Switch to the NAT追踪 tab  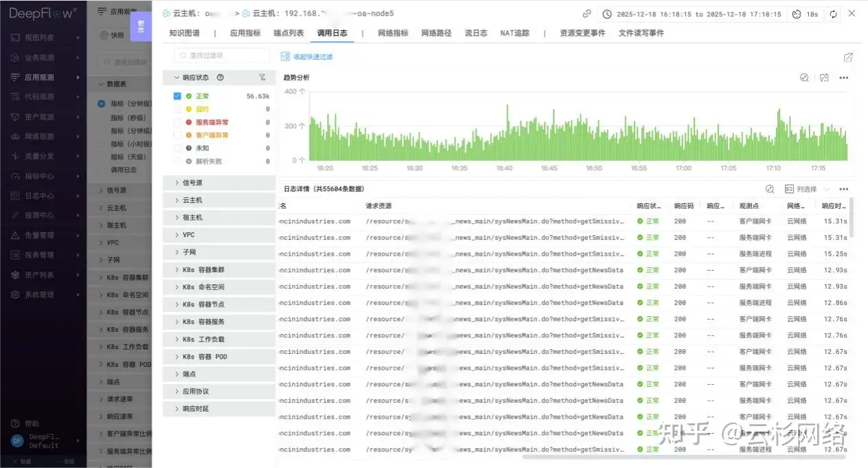point(515,33)
